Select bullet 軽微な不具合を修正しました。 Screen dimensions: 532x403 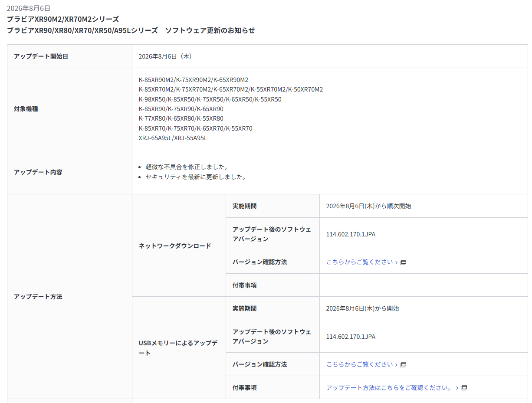tap(187, 167)
